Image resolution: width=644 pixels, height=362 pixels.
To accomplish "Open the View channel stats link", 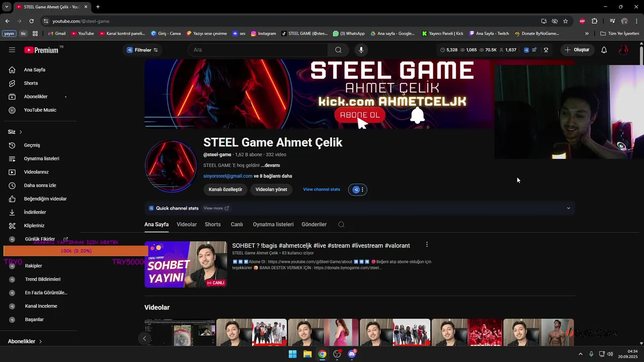I will coord(321,190).
